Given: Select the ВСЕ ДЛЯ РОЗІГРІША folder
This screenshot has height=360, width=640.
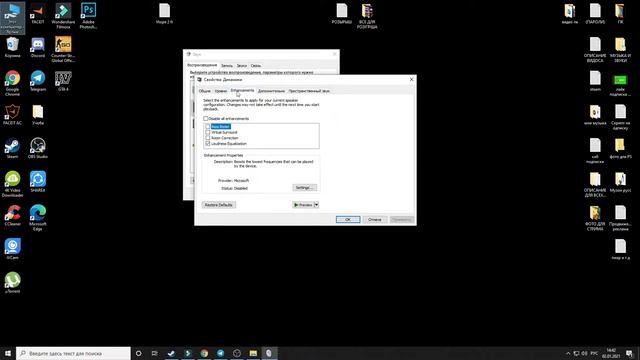Looking at the screenshot, I should 367,16.
